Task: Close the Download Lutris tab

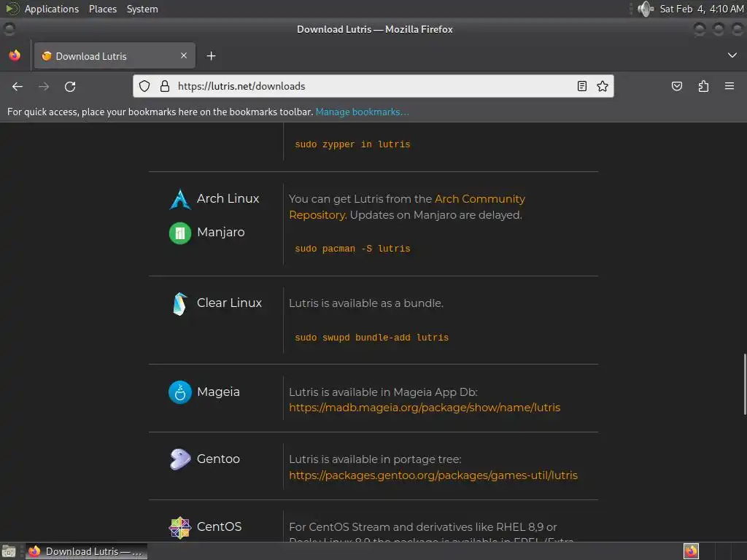Action: click(x=183, y=55)
